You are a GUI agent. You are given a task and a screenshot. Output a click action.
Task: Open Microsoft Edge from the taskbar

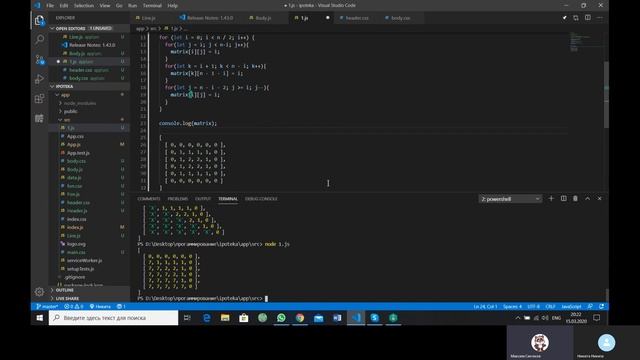(207, 318)
